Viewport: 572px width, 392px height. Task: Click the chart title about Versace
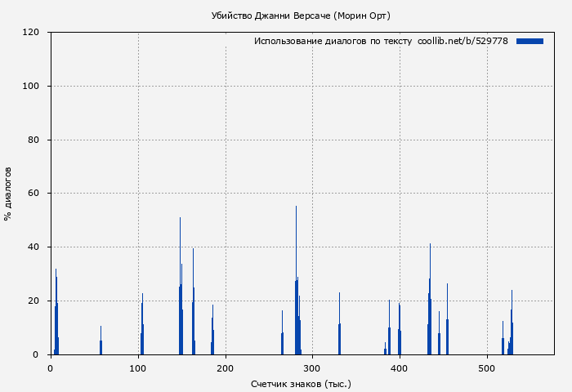(x=301, y=16)
